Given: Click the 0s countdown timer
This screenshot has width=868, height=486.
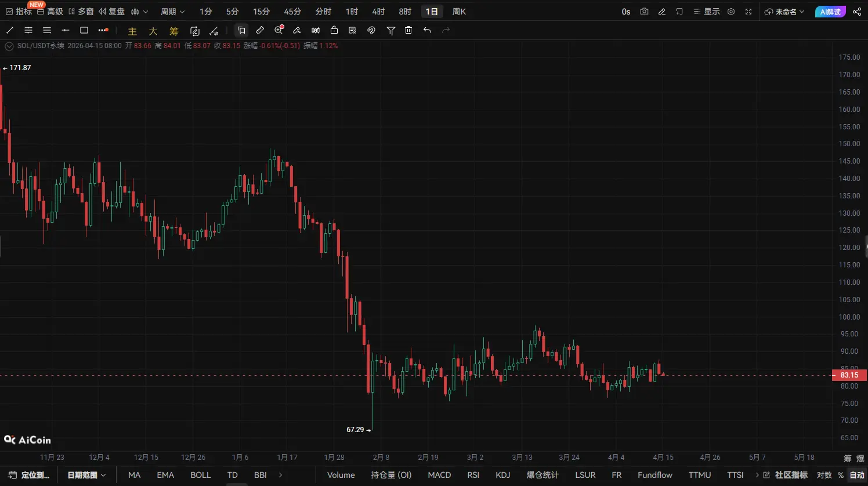Looking at the screenshot, I should click(626, 12).
